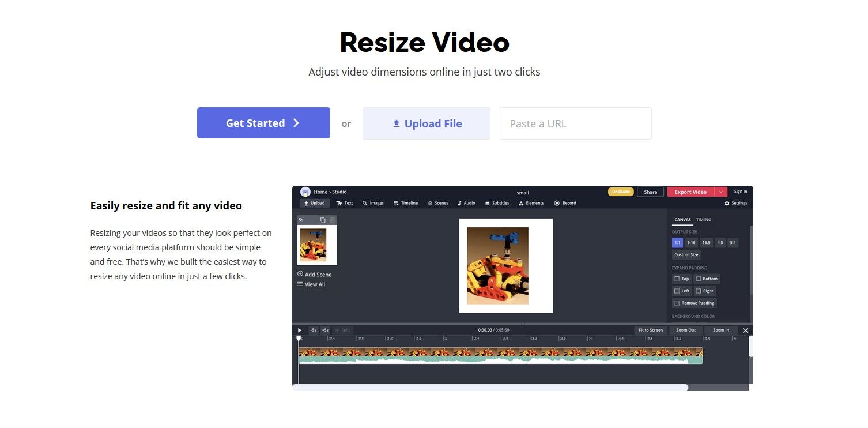Click View All scenes list icon
This screenshot has height=428, width=868.
click(300, 284)
